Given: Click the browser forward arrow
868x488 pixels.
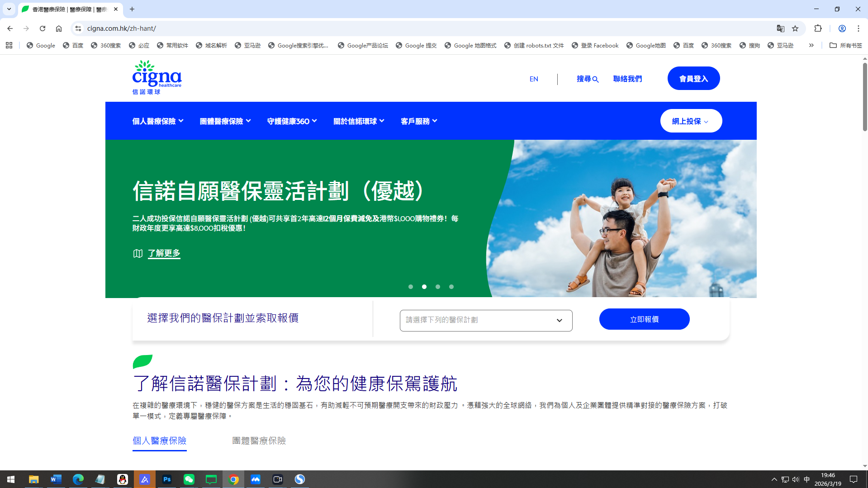Looking at the screenshot, I should click(26, 28).
